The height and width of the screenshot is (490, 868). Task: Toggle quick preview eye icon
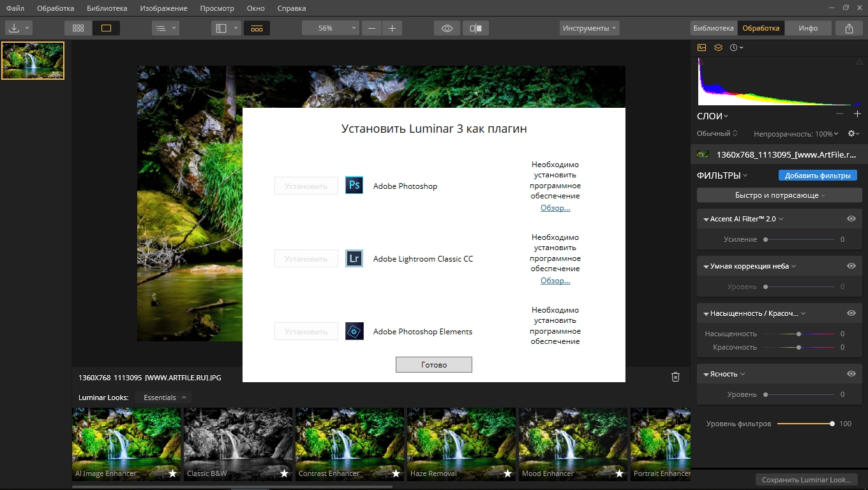tap(447, 28)
